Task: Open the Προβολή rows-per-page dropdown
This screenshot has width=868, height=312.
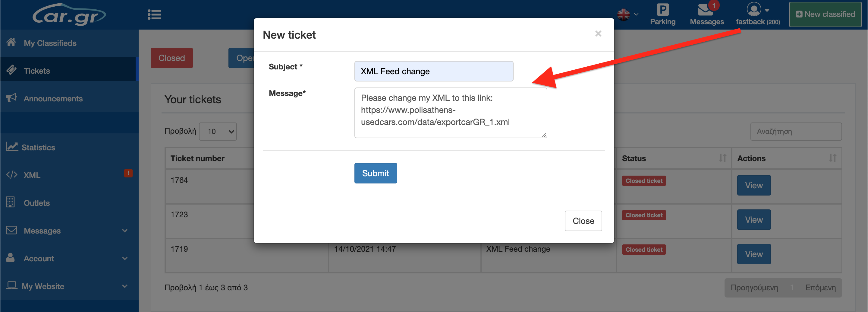Action: click(x=218, y=132)
